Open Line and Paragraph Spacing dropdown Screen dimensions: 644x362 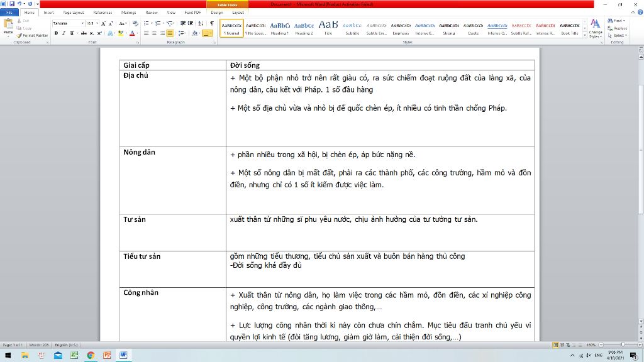pyautogui.click(x=182, y=33)
